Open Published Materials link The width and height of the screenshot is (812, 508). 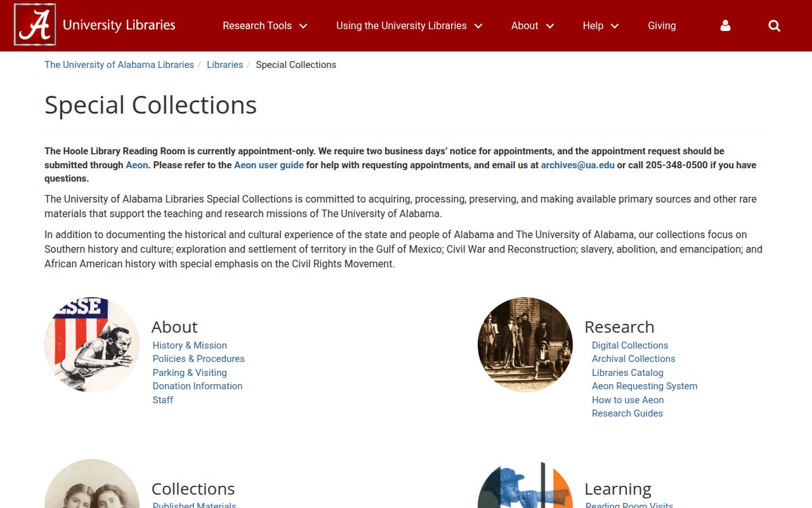coord(195,505)
